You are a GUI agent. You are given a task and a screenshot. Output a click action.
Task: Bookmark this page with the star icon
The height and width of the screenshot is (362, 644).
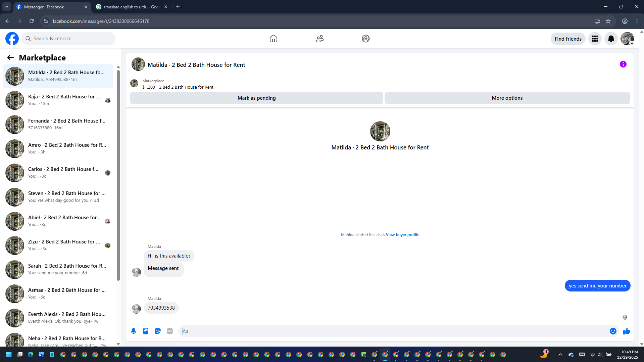coord(608,21)
